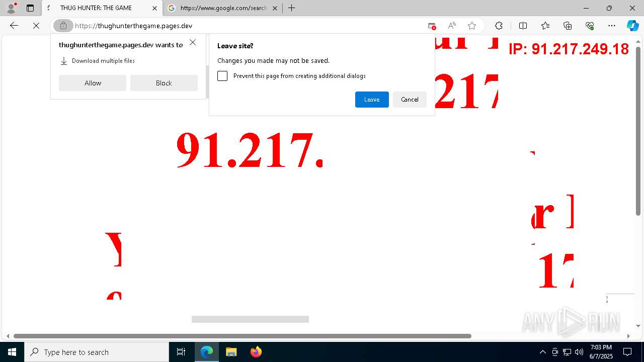Open the notifications action center

(x=627, y=352)
